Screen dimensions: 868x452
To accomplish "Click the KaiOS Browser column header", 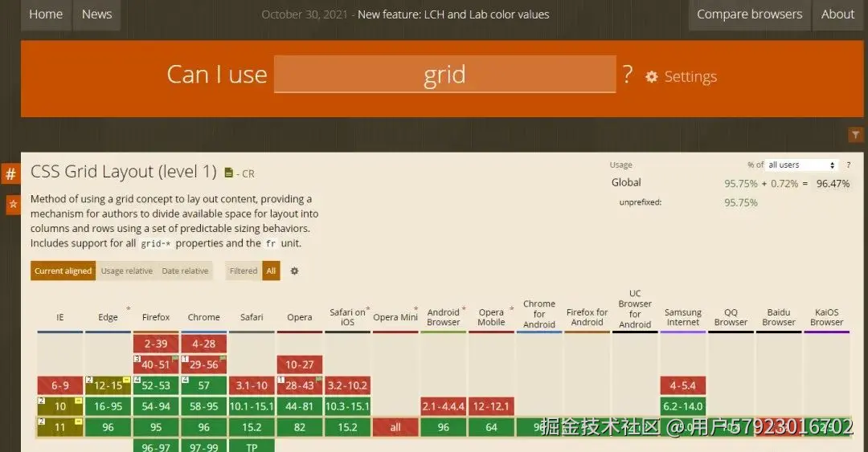I will (826, 317).
